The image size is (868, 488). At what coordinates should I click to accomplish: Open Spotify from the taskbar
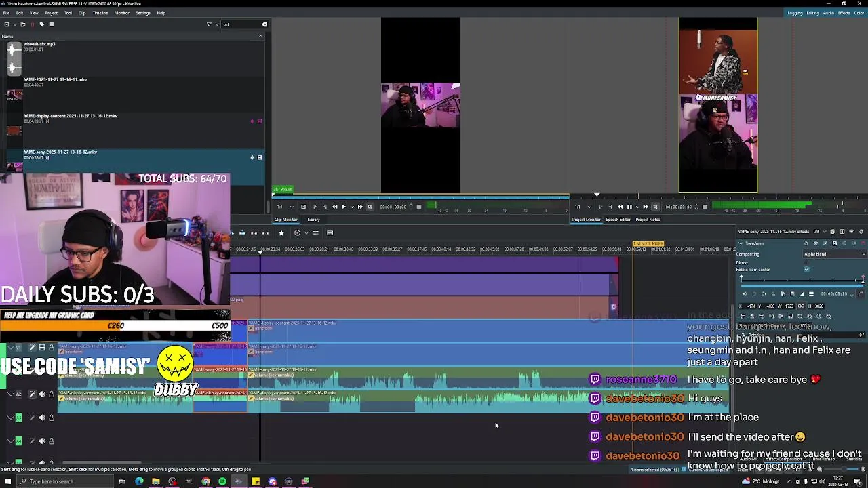222,481
